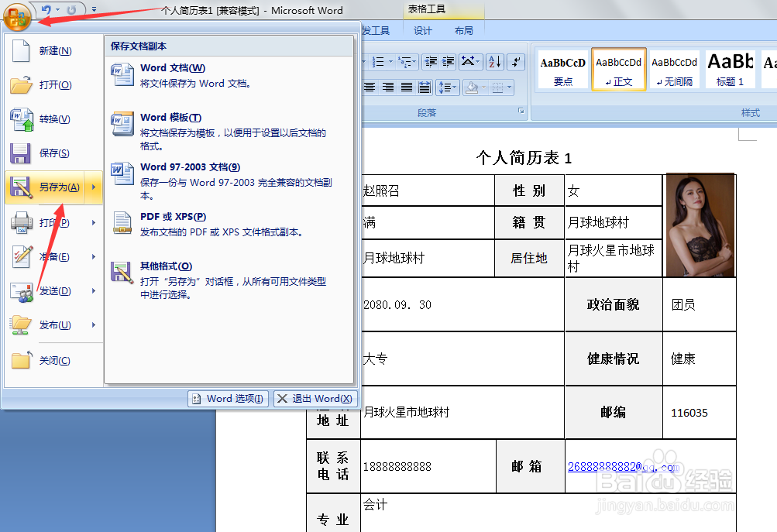Choose PDF 或 XPS(P) option
The width and height of the screenshot is (777, 532).
[229, 224]
